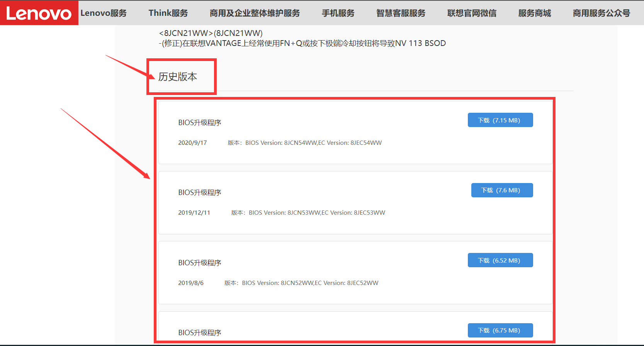This screenshot has width=644, height=346.
Task: Click BIOS升级程序 title dated 2019/8/6
Action: coord(200,263)
